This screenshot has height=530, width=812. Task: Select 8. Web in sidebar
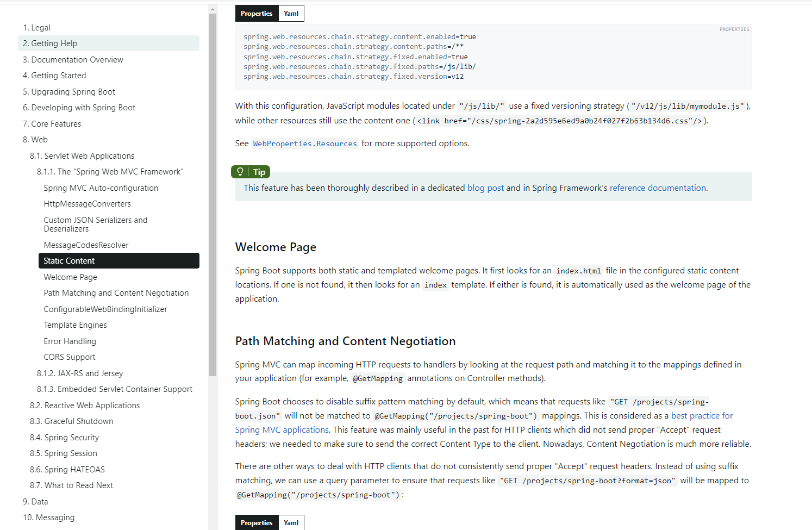point(35,140)
